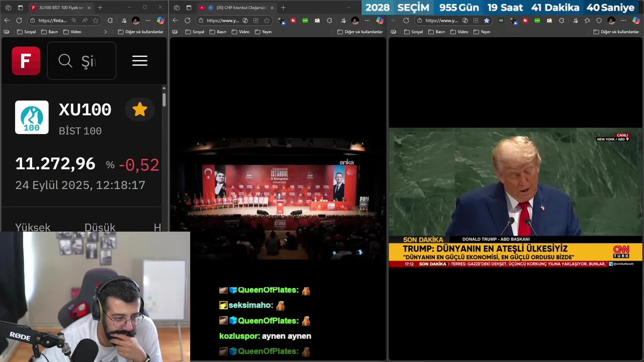Expand Video bookmark folder in CNN Türk window

pos(459,32)
